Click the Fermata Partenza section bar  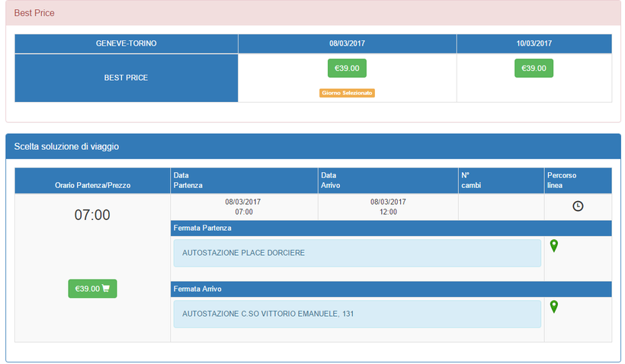[390, 228]
